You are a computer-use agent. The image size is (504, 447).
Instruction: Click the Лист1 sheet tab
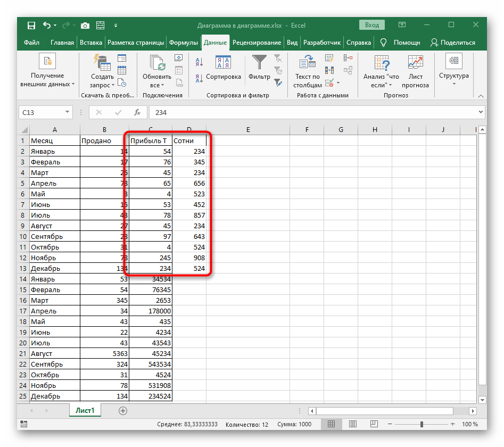coord(85,410)
